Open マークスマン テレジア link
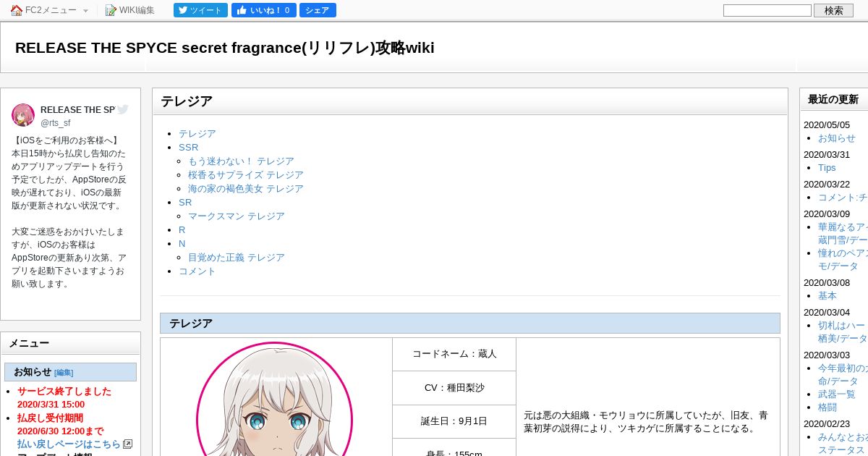 click(237, 216)
